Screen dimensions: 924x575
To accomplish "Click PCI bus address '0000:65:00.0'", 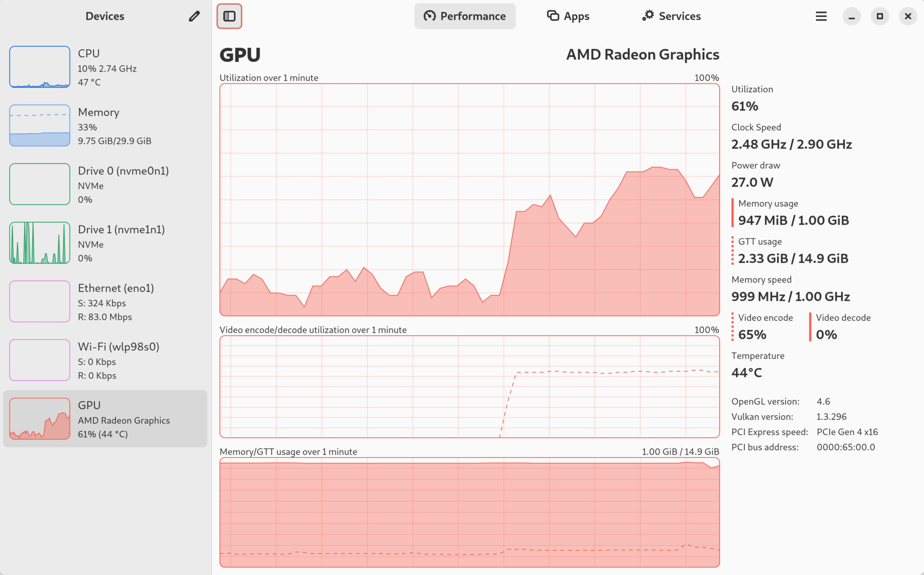I will pyautogui.click(x=846, y=447).
